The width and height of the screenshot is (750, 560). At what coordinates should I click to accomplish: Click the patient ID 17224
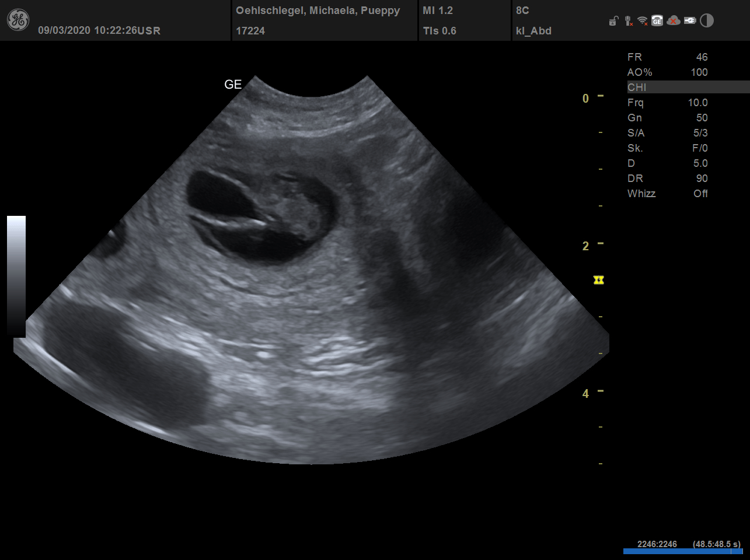(x=250, y=31)
